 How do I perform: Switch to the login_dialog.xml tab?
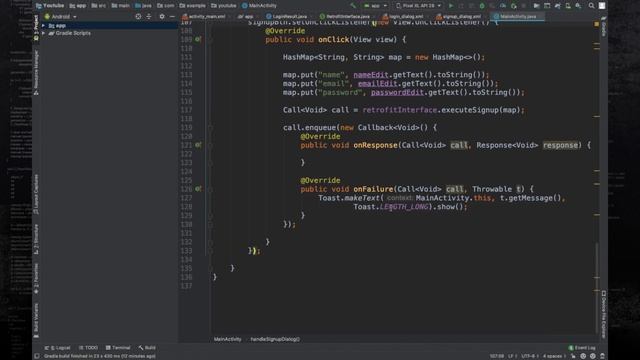[x=403, y=17]
